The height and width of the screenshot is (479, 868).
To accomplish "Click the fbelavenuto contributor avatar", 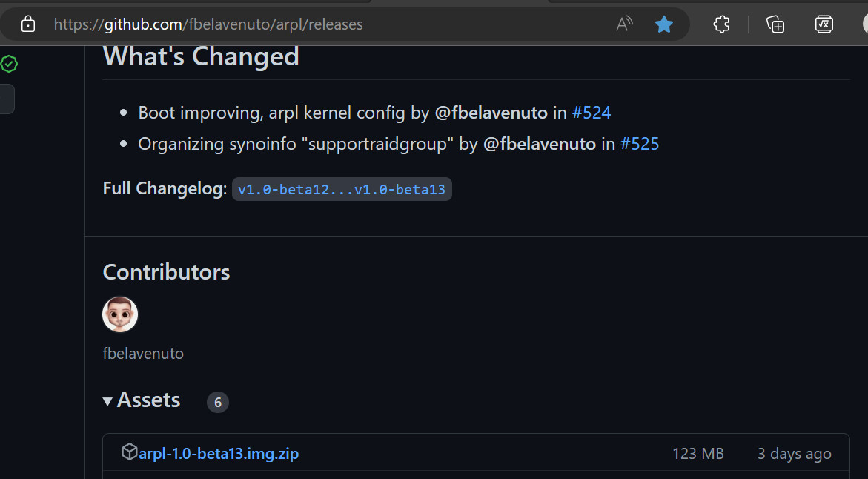I will 120,314.
